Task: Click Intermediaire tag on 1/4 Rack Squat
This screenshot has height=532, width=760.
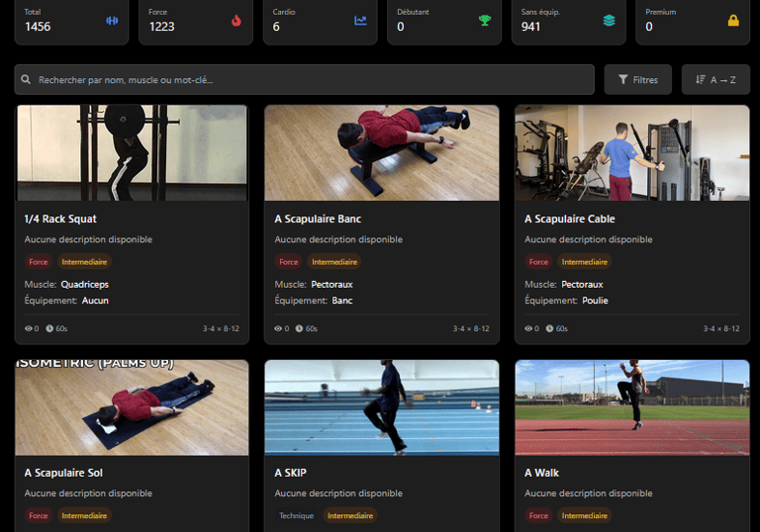Action: coord(84,262)
